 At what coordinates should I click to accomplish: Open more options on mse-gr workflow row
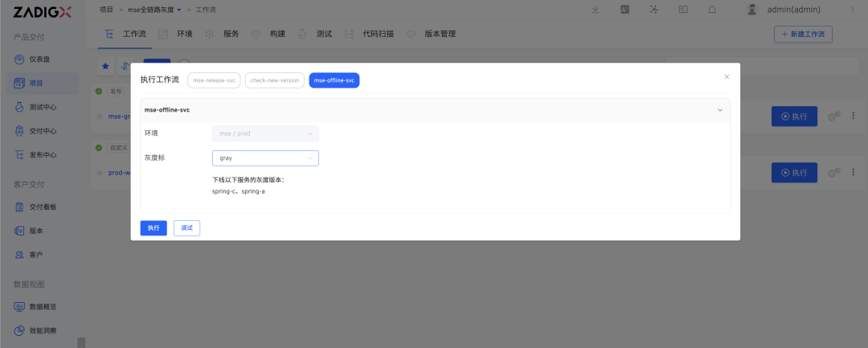[x=853, y=116]
